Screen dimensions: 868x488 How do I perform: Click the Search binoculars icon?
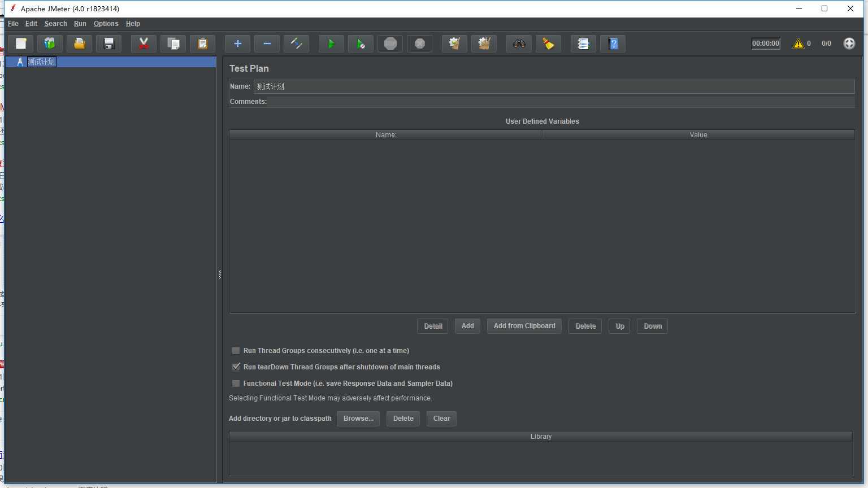coord(519,43)
